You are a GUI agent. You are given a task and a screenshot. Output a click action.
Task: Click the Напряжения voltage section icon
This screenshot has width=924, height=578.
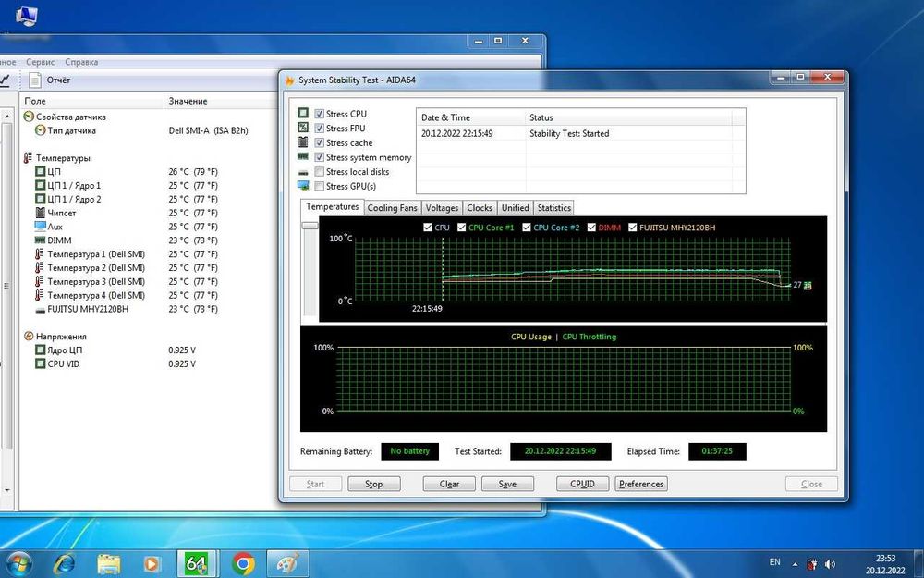click(x=29, y=337)
